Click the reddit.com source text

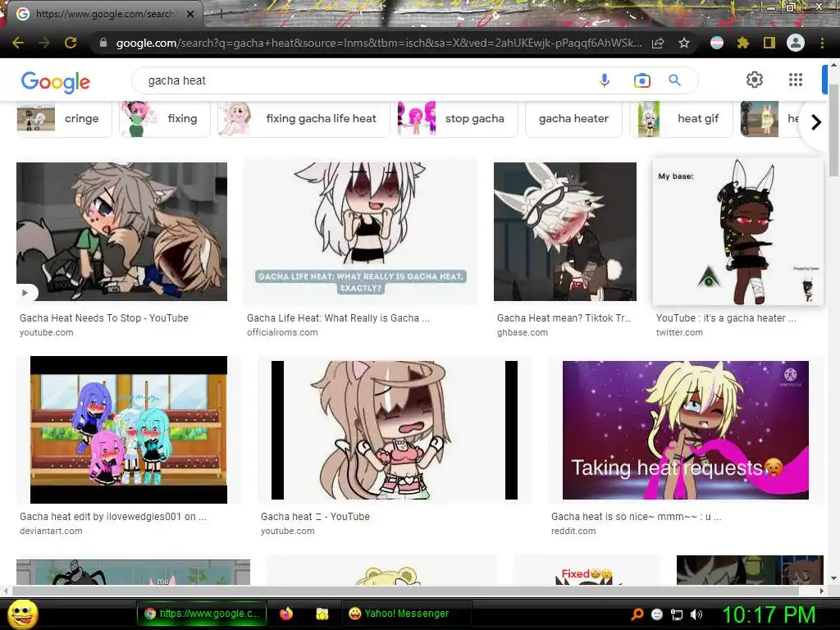(x=573, y=531)
